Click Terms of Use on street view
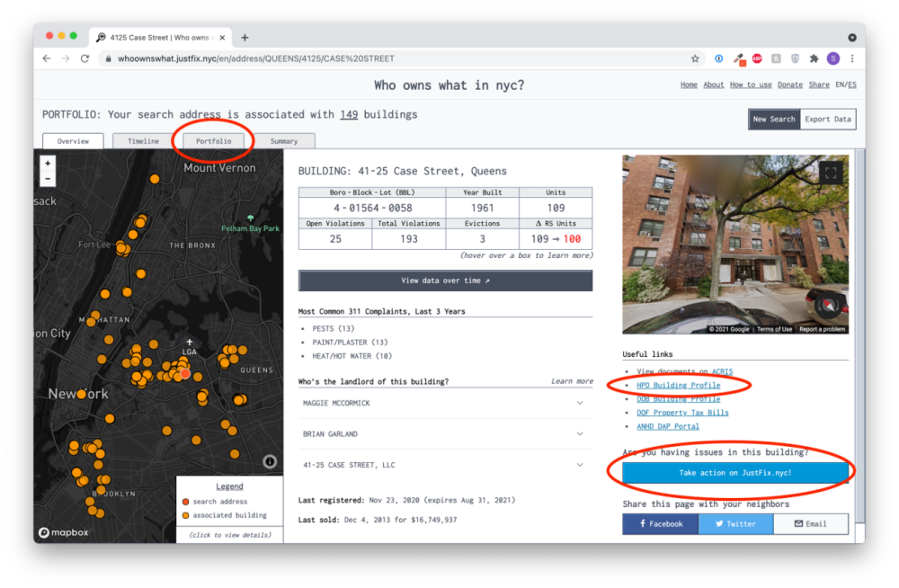This screenshot has height=588, width=899. point(774,329)
